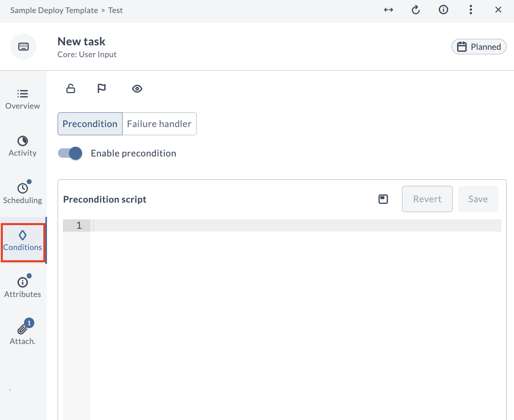Open the Overview sidebar section

[22, 100]
